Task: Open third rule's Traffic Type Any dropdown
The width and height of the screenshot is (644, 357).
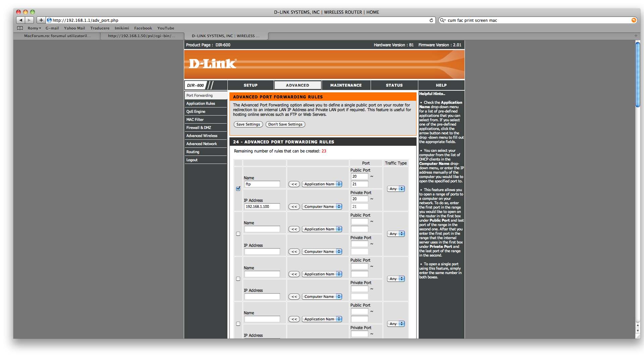Action: (396, 279)
